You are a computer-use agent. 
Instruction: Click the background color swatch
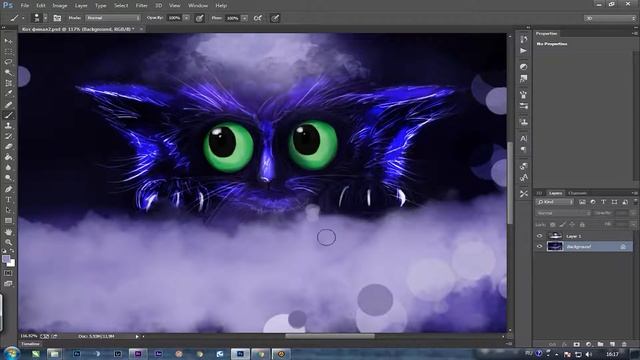[11, 264]
